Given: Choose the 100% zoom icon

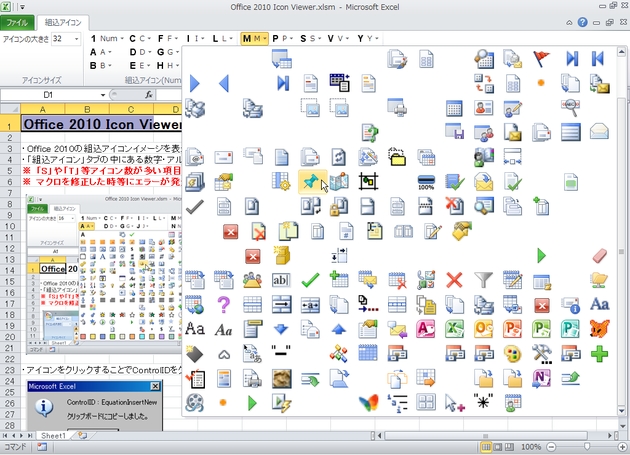Looking at the screenshot, I should tap(426, 182).
